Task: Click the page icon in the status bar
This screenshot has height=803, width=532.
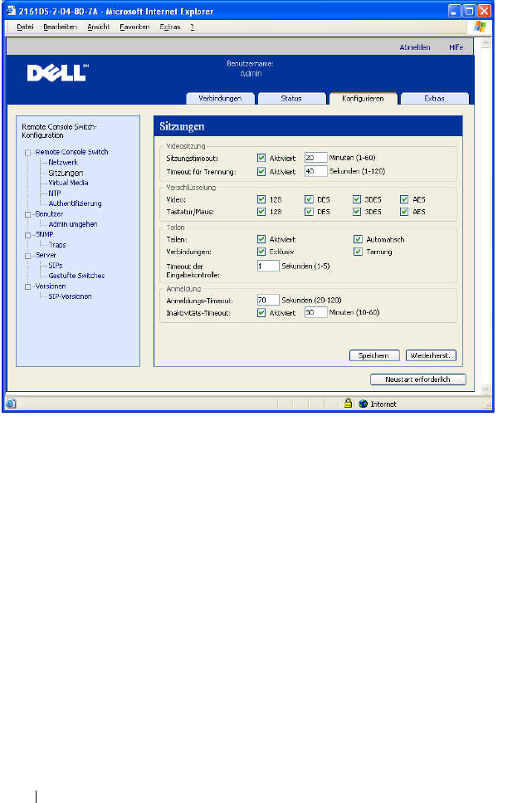Action: pos(12,404)
